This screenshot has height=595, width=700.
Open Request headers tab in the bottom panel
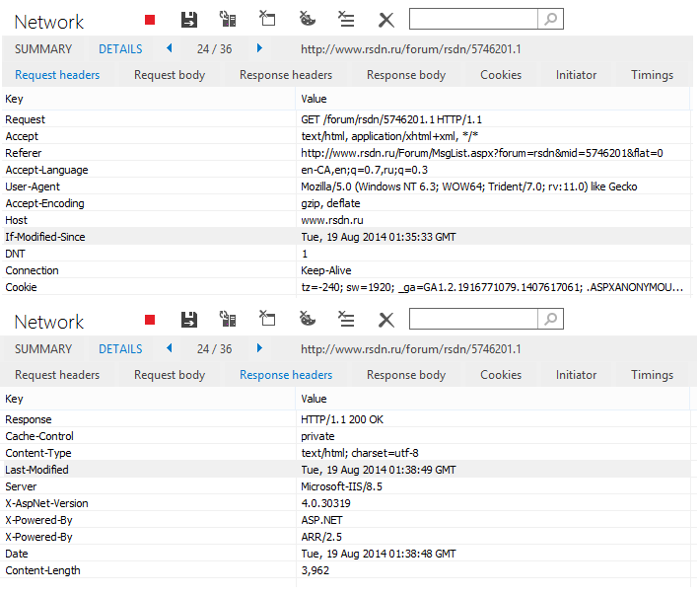[57, 375]
